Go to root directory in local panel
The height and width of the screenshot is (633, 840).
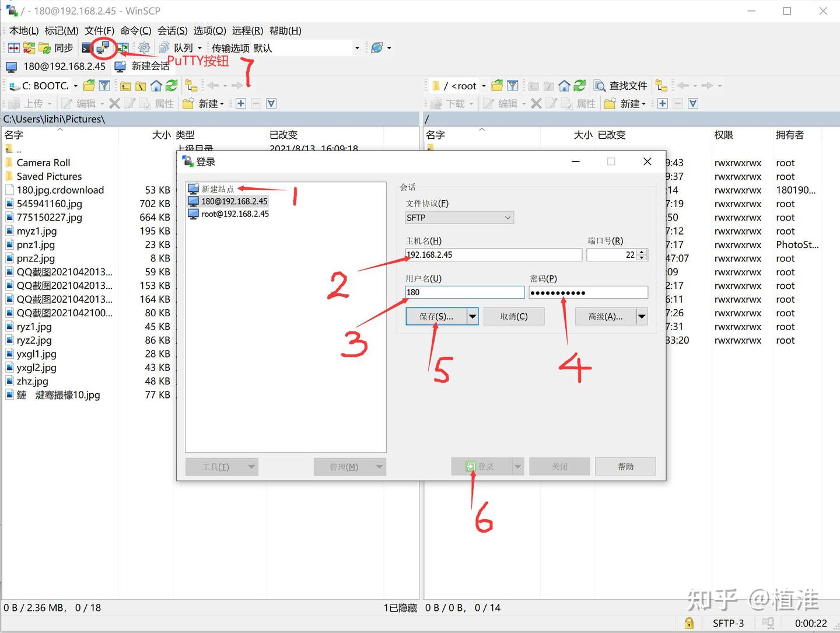(141, 86)
